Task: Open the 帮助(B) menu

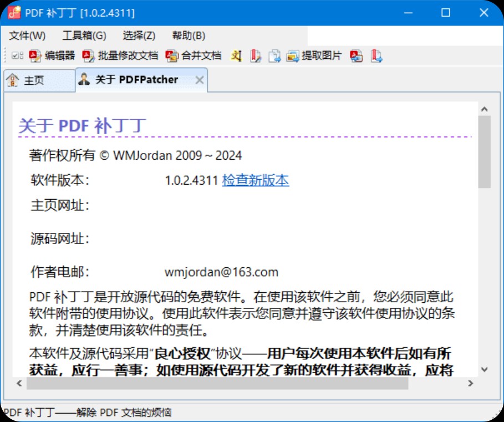Action: (x=189, y=35)
